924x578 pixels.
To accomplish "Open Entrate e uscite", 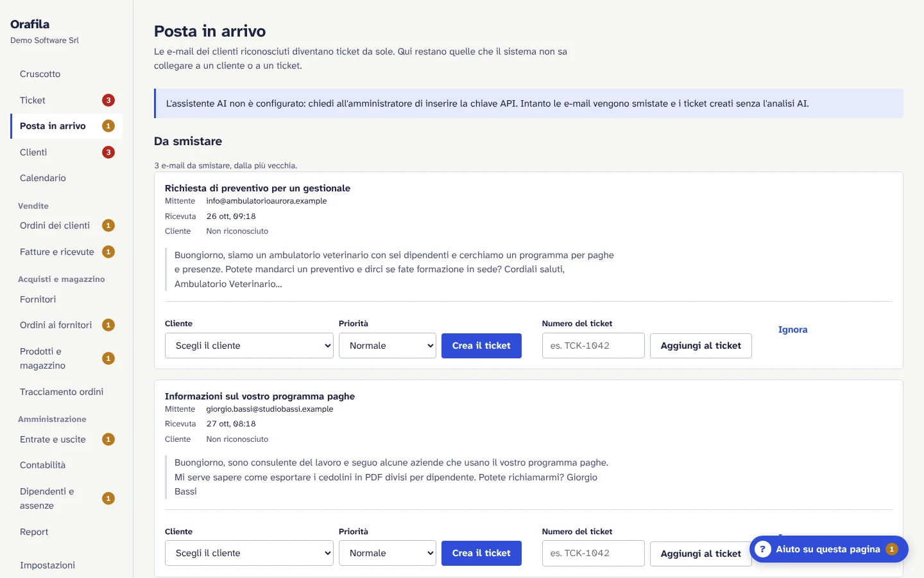I will 66,439.
